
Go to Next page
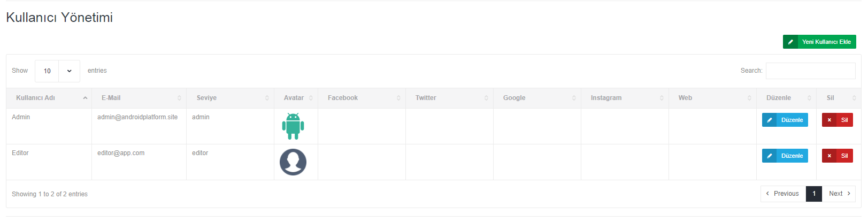point(839,194)
